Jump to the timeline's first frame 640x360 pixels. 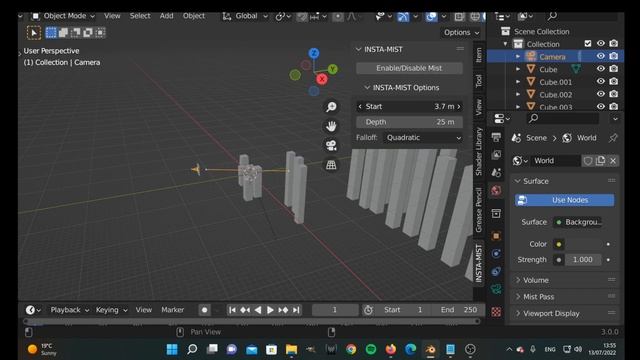click(232, 310)
